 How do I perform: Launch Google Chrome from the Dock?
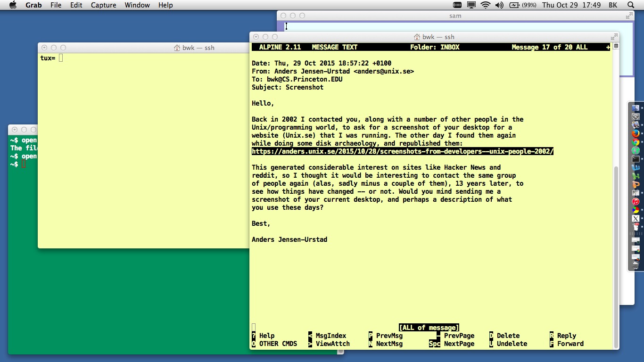point(636,142)
